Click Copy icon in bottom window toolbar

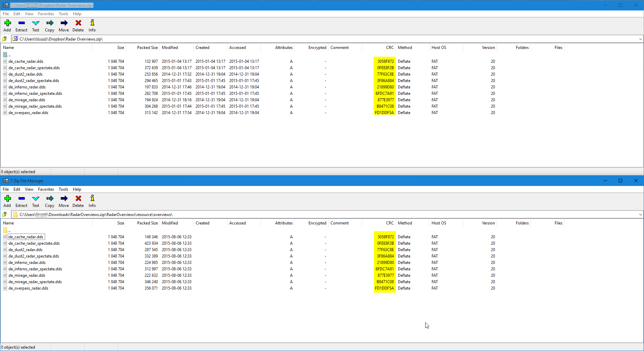[50, 198]
